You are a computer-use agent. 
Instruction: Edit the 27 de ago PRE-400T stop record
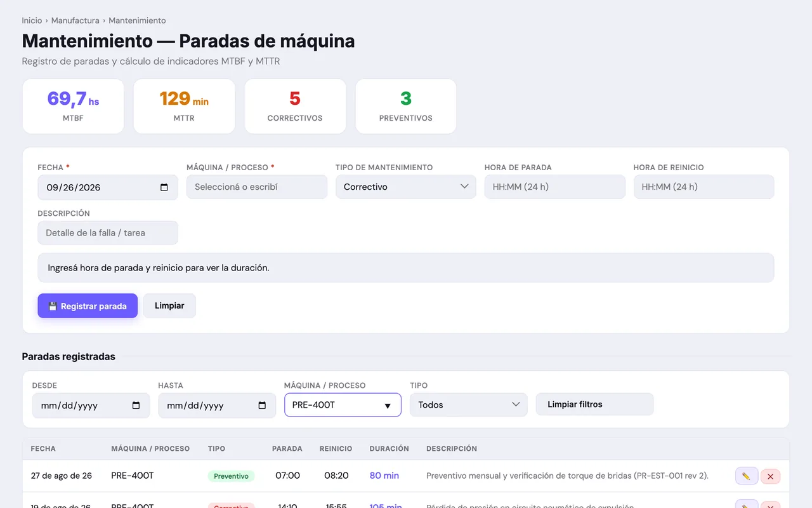tap(747, 476)
